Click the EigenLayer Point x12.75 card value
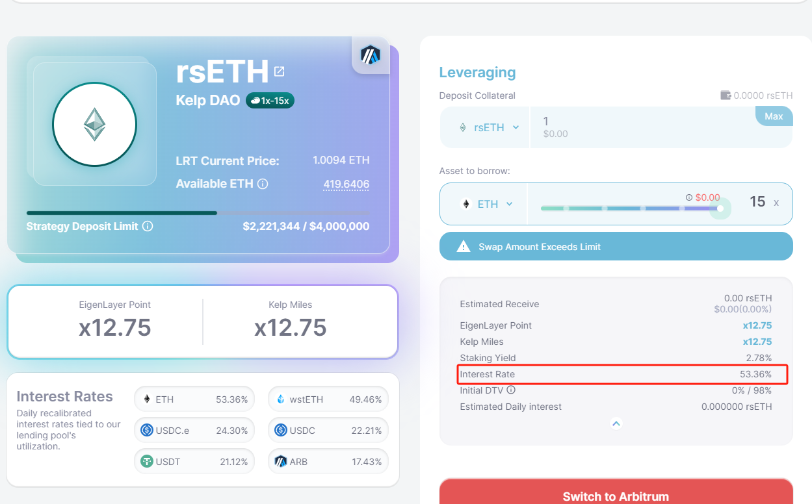This screenshot has height=504, width=812. coord(115,327)
